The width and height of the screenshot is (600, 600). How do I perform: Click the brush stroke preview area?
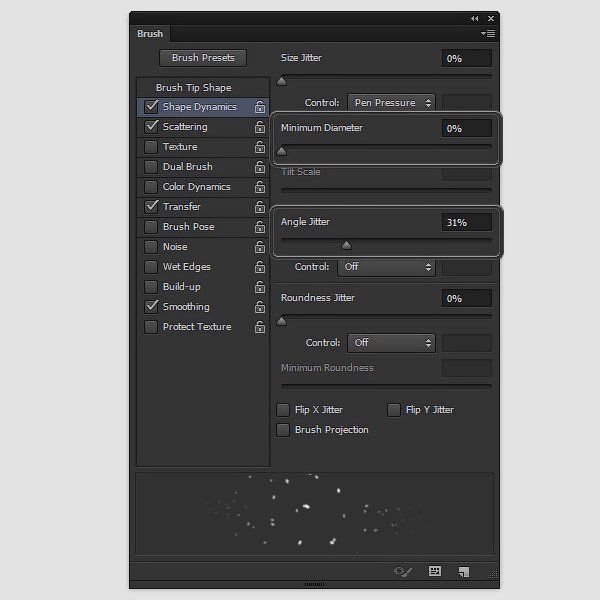[x=315, y=514]
